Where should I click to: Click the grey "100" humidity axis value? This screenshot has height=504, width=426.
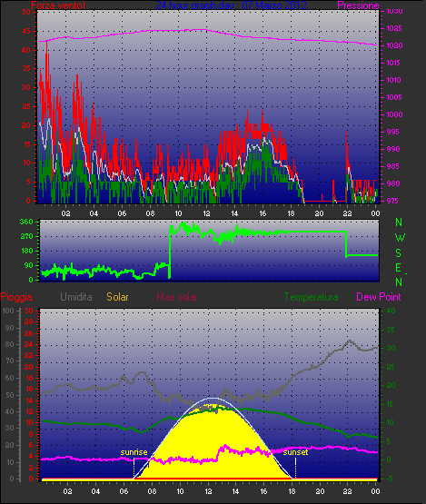[8, 311]
